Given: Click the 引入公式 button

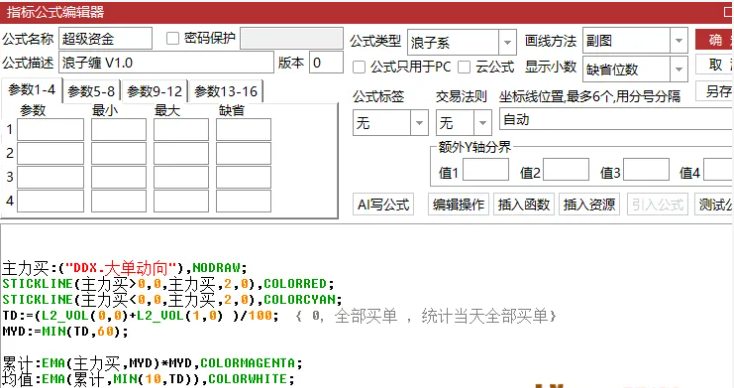Looking at the screenshot, I should [x=658, y=205].
